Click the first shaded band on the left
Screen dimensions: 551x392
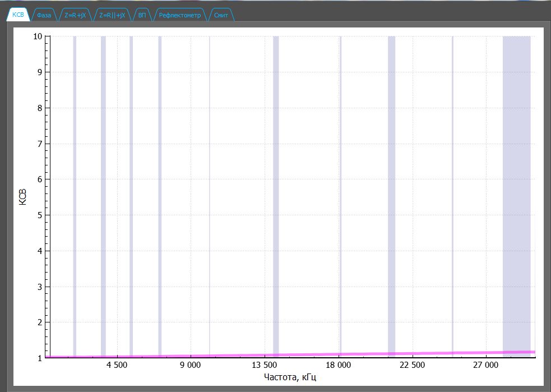coord(75,168)
